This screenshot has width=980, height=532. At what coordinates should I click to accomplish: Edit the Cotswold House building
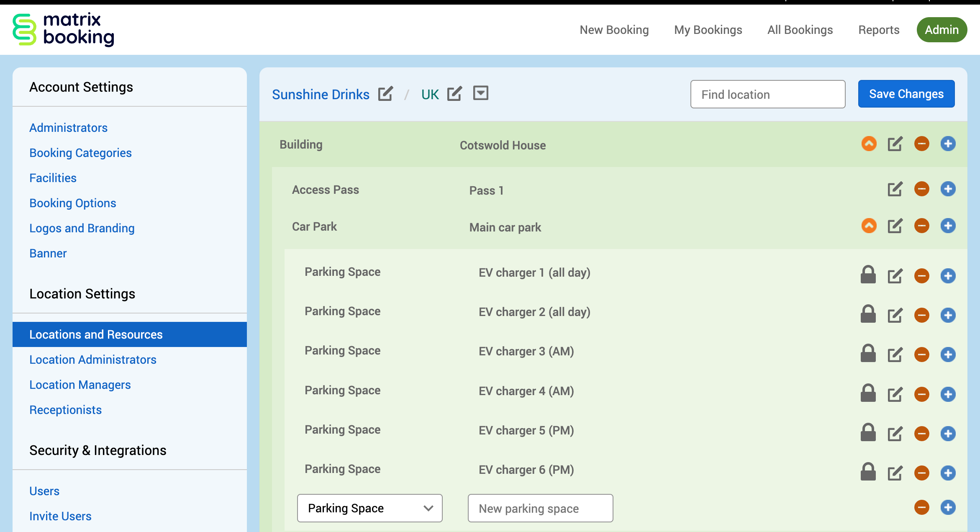tap(895, 144)
